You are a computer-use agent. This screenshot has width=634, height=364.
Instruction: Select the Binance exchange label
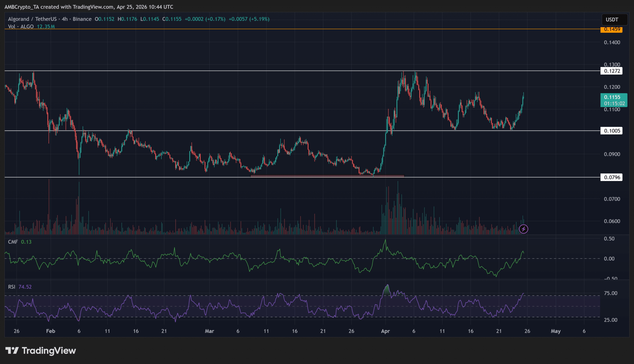pos(82,19)
